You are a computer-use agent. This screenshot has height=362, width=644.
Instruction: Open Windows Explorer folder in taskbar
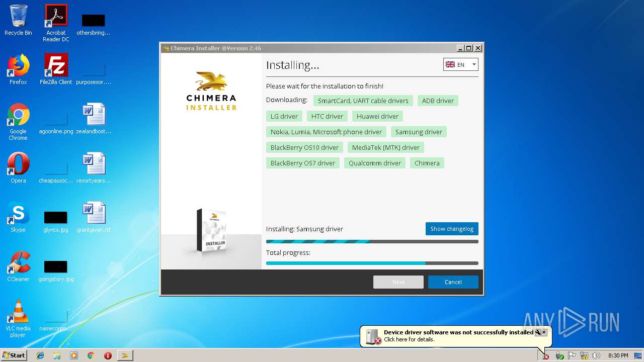(x=57, y=355)
